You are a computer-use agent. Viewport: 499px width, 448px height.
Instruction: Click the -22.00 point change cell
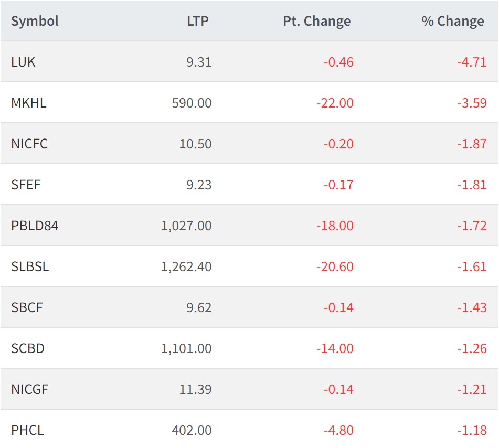335,103
